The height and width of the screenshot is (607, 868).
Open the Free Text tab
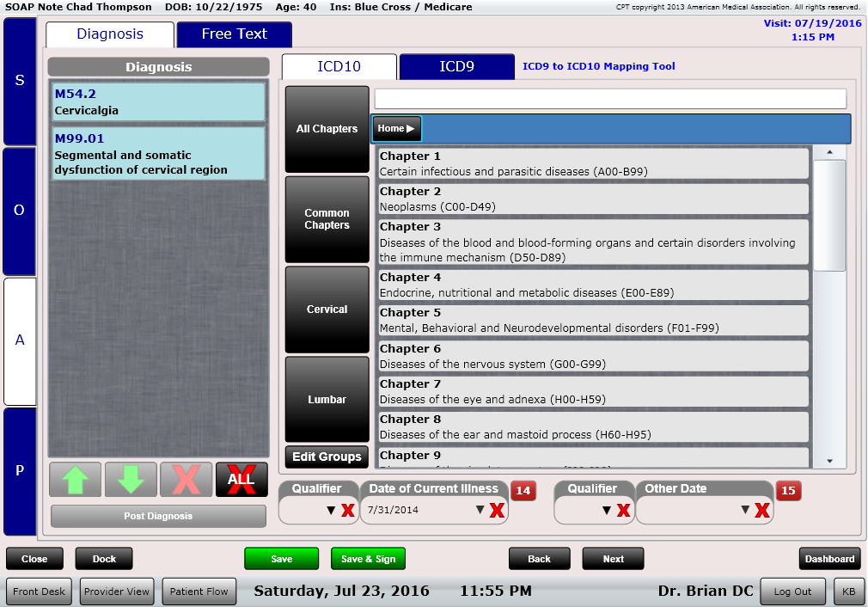point(234,34)
